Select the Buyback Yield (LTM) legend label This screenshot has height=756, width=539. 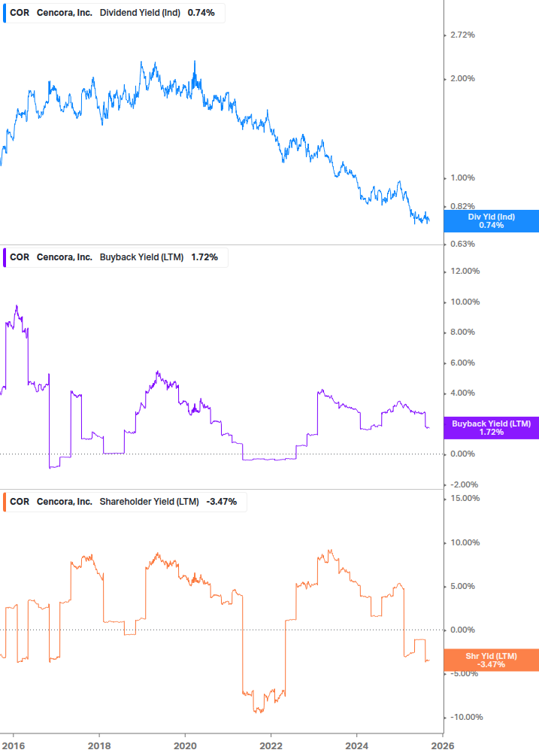click(x=142, y=257)
